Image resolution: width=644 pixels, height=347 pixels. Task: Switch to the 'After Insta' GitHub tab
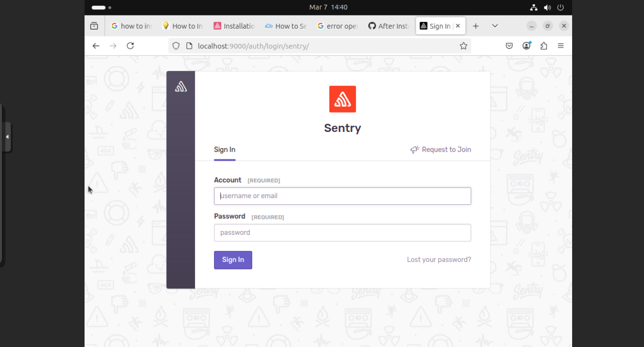point(389,26)
